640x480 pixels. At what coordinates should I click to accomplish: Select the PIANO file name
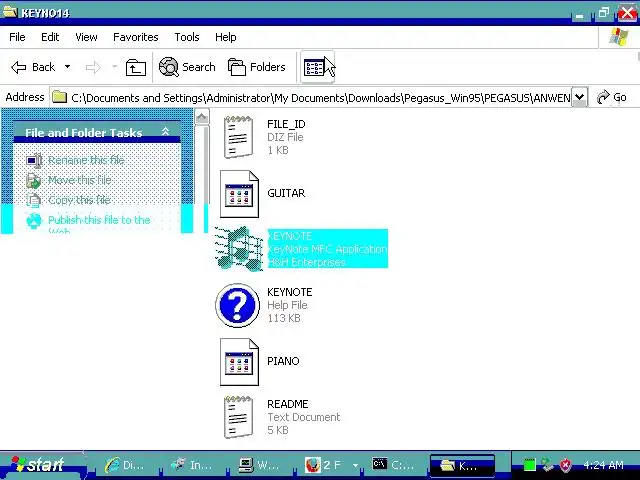pyautogui.click(x=283, y=361)
